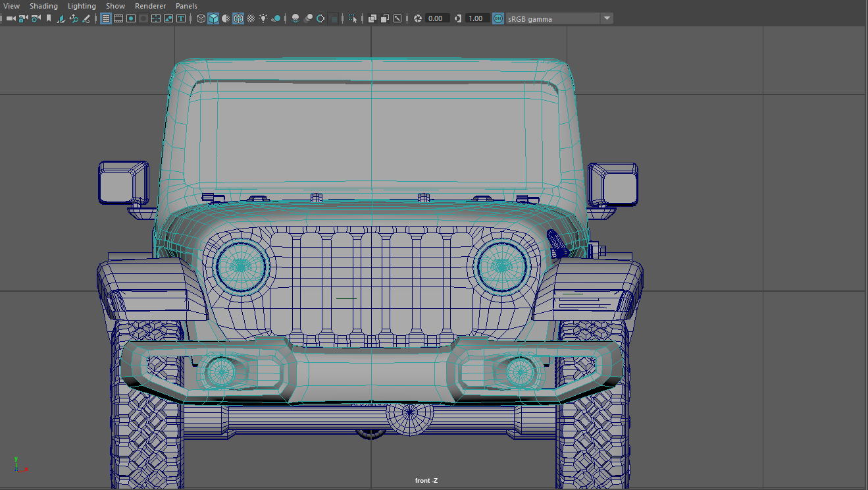The height and width of the screenshot is (490, 868).
Task: Click the exposure value field showing 0.00
Action: 438,18
